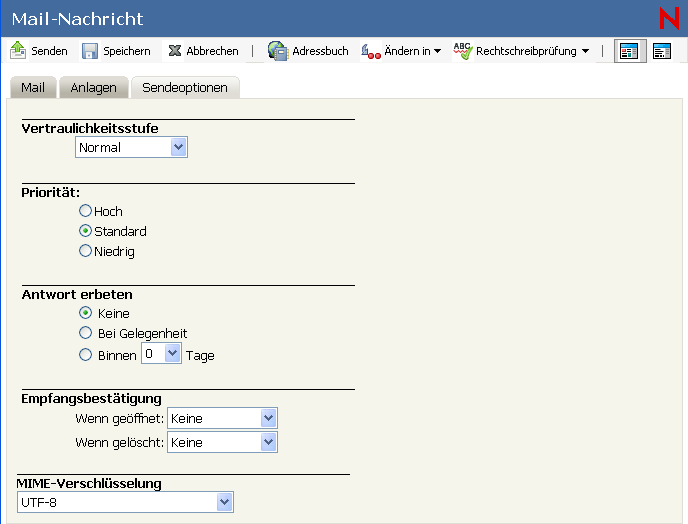This screenshot has height=524, width=688.
Task: Switch to the Anlagen tab
Action: (93, 87)
